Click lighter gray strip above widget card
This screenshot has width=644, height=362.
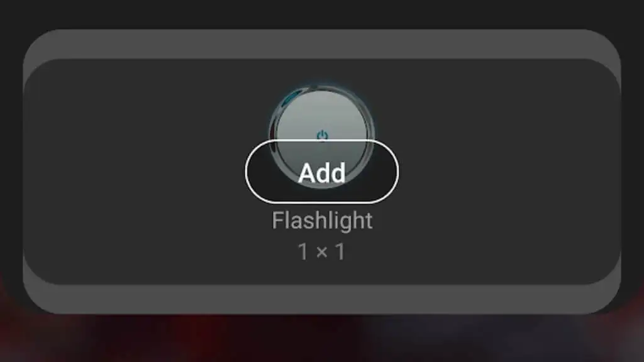(321, 43)
